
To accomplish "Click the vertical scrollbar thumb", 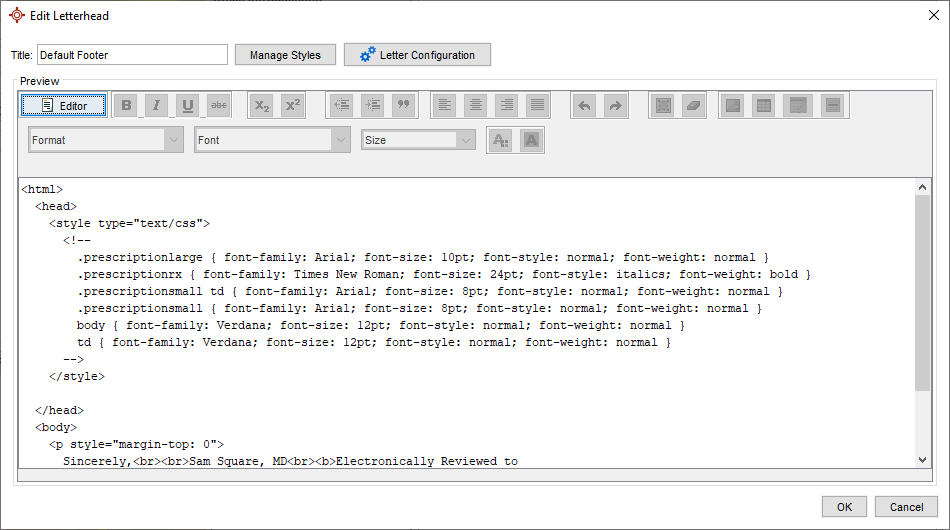I will pyautogui.click(x=922, y=293).
